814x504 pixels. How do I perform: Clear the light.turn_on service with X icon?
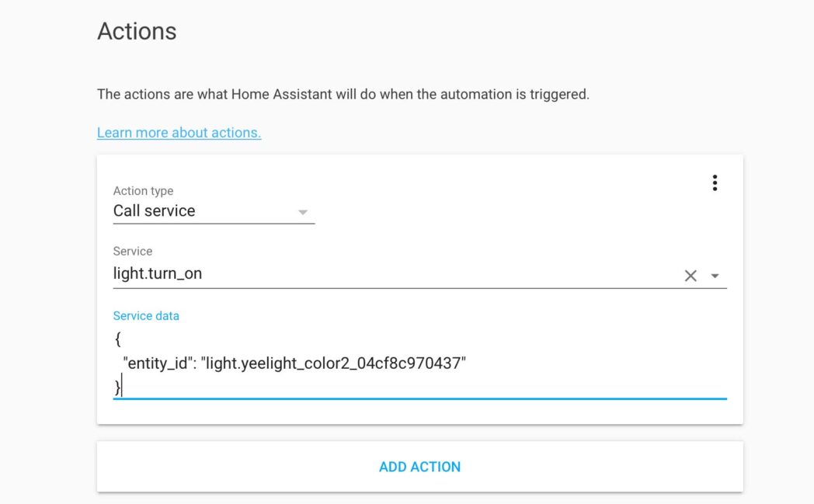tap(691, 276)
